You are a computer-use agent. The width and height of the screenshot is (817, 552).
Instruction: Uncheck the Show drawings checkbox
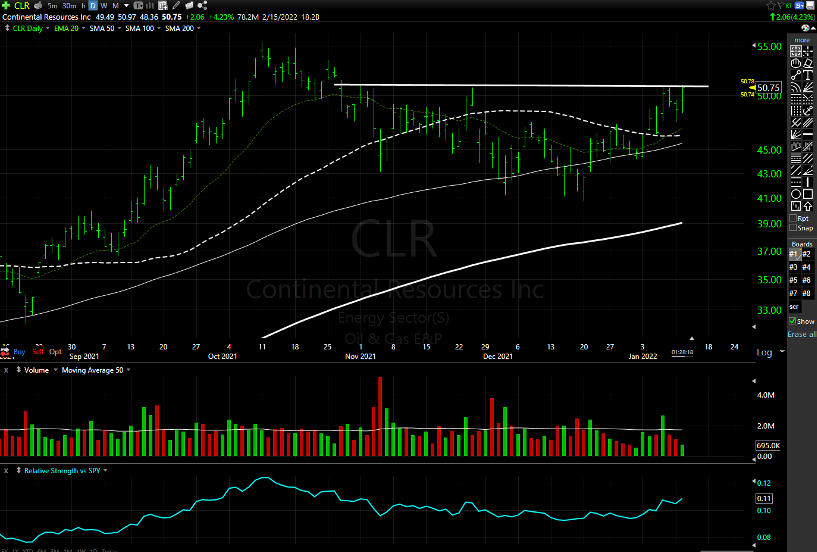793,321
